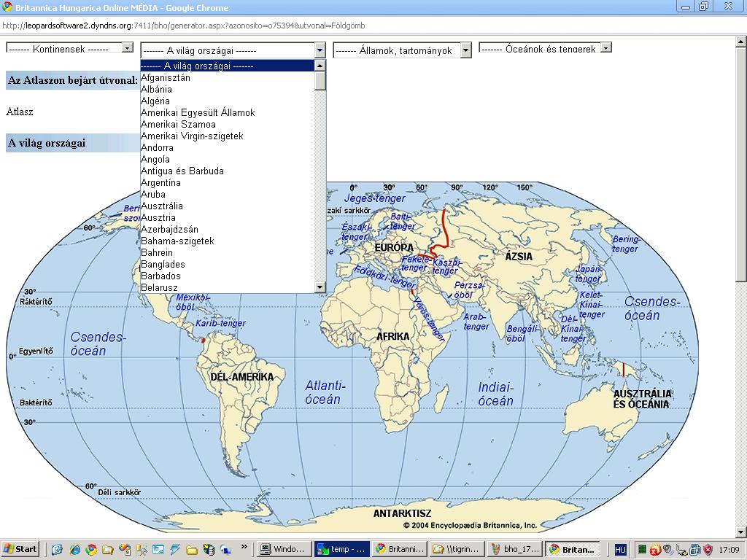Open the Óceánok és tengerek dropdown
The height and width of the screenshot is (560, 747).
545,47
